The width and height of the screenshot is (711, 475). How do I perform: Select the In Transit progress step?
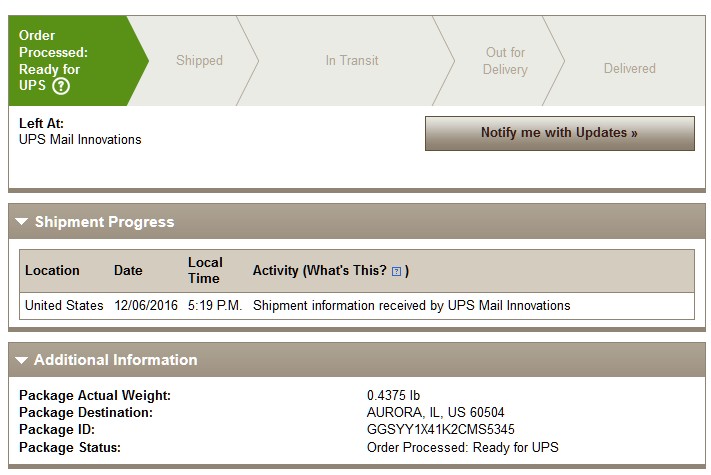352,61
